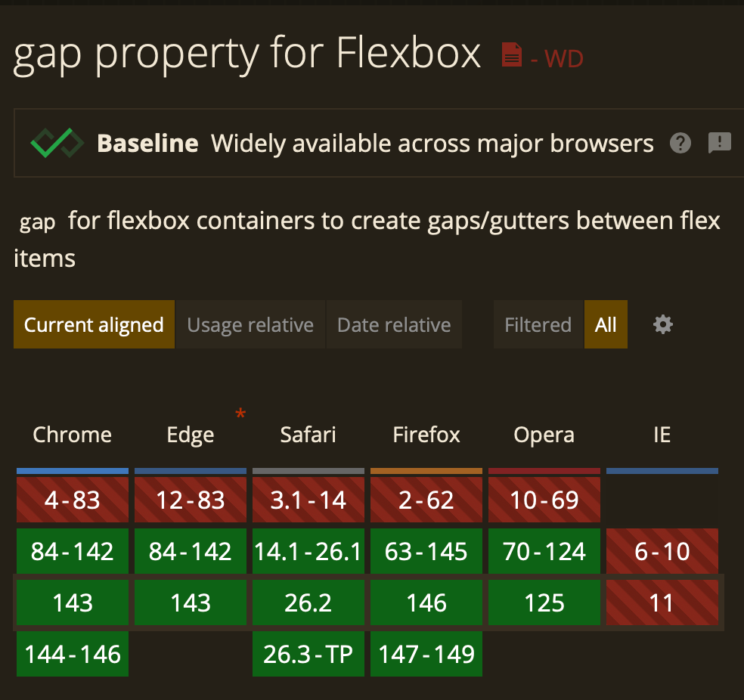This screenshot has width=744, height=700.
Task: Click the Edge 12-83 unsupported cell
Action: point(191,500)
